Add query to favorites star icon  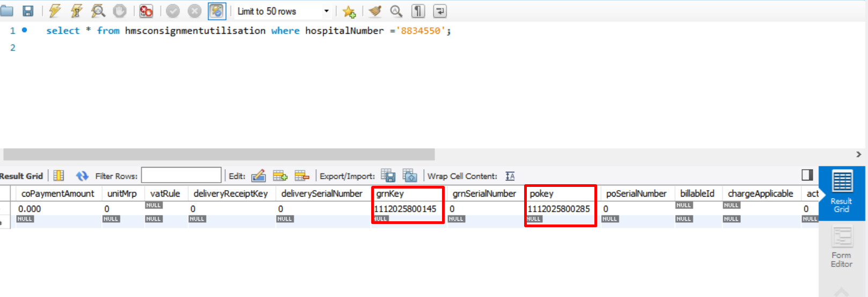click(x=349, y=11)
